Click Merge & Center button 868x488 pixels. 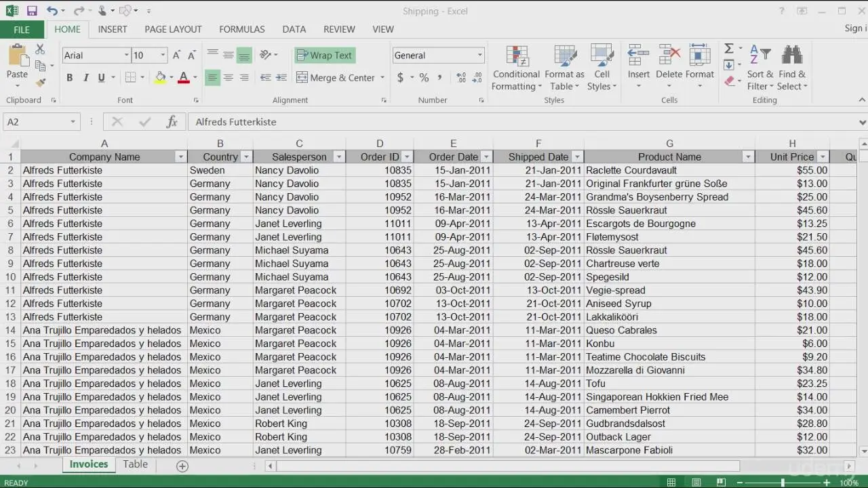(x=336, y=78)
